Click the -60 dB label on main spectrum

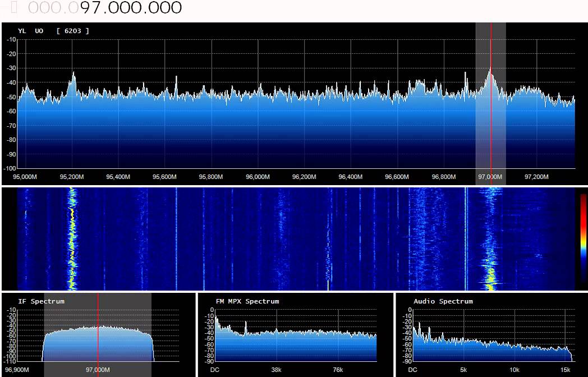click(x=11, y=111)
